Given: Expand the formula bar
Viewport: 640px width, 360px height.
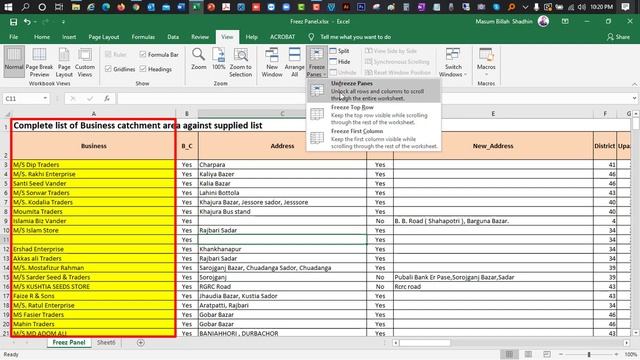Looking at the screenshot, I should pos(634,98).
